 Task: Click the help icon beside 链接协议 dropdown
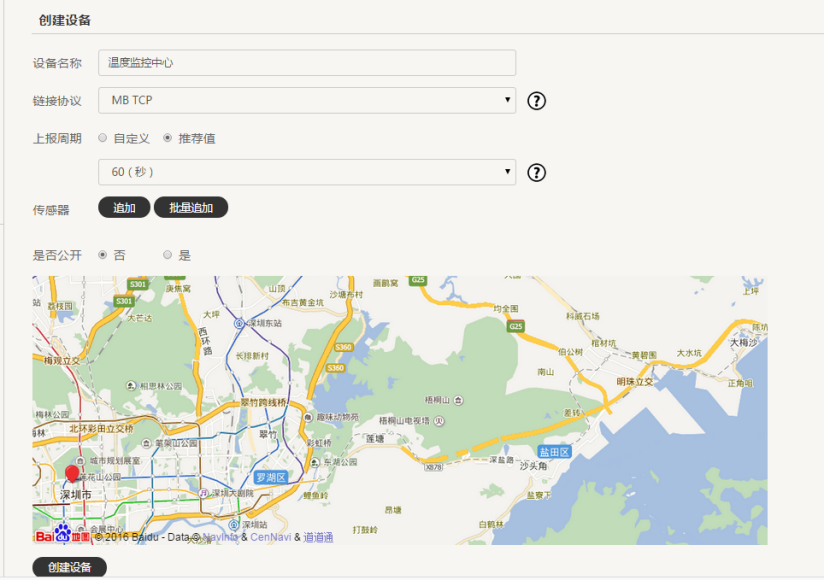click(x=537, y=100)
